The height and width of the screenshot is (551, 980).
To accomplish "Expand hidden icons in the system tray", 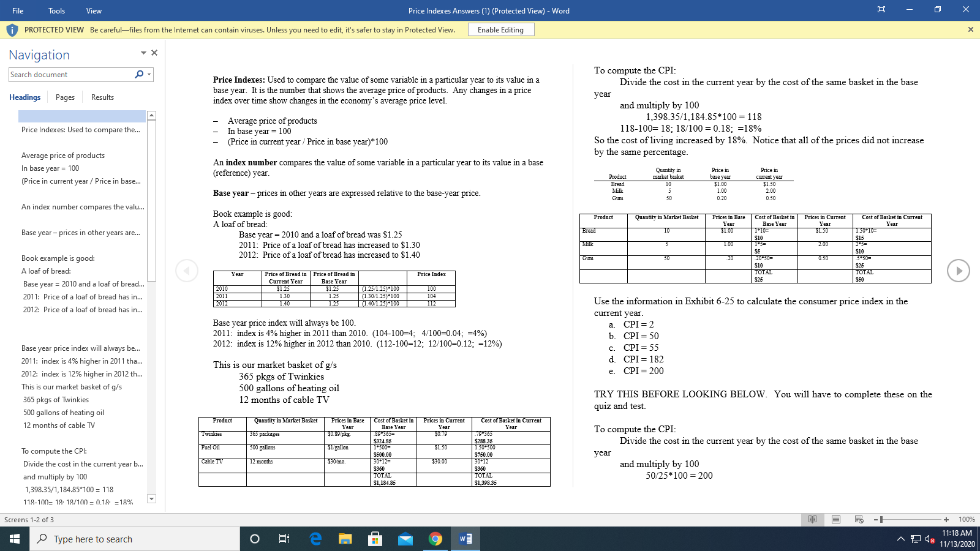I will pyautogui.click(x=901, y=539).
